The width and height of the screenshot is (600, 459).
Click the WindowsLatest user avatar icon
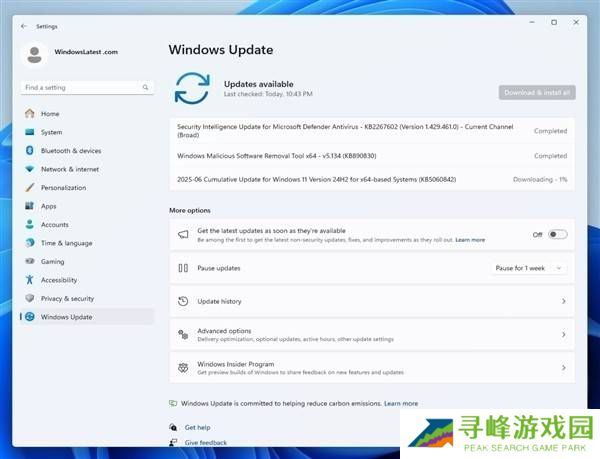tap(34, 55)
